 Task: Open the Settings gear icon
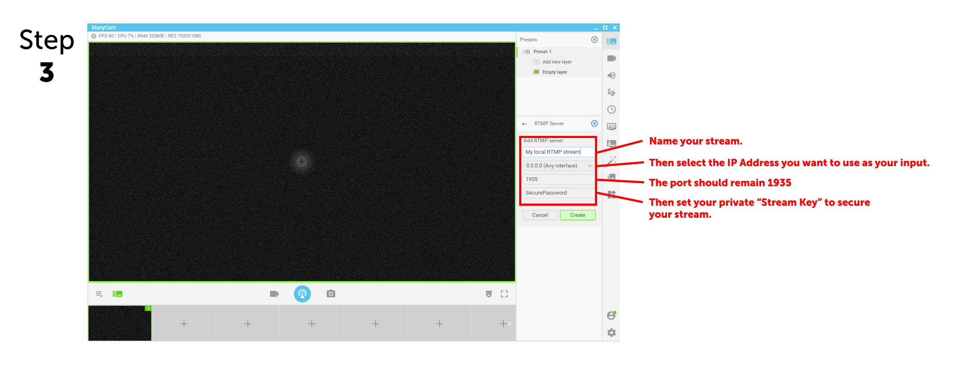[611, 333]
